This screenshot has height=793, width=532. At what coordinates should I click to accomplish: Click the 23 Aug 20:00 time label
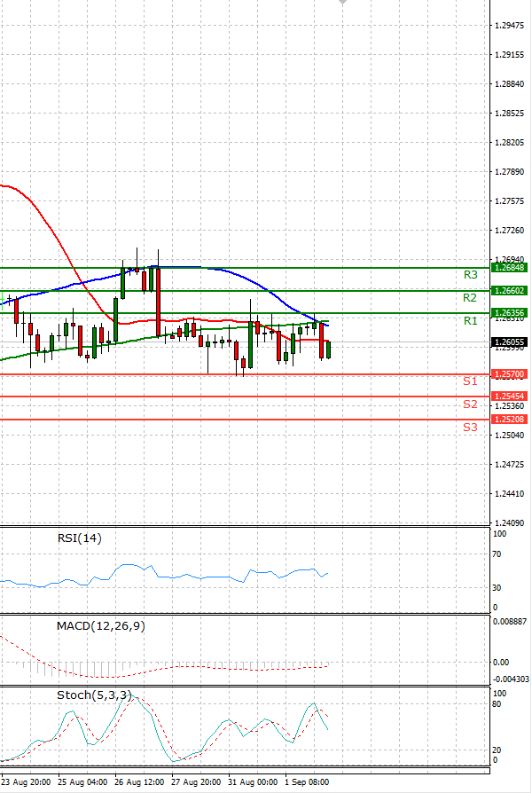26,781
